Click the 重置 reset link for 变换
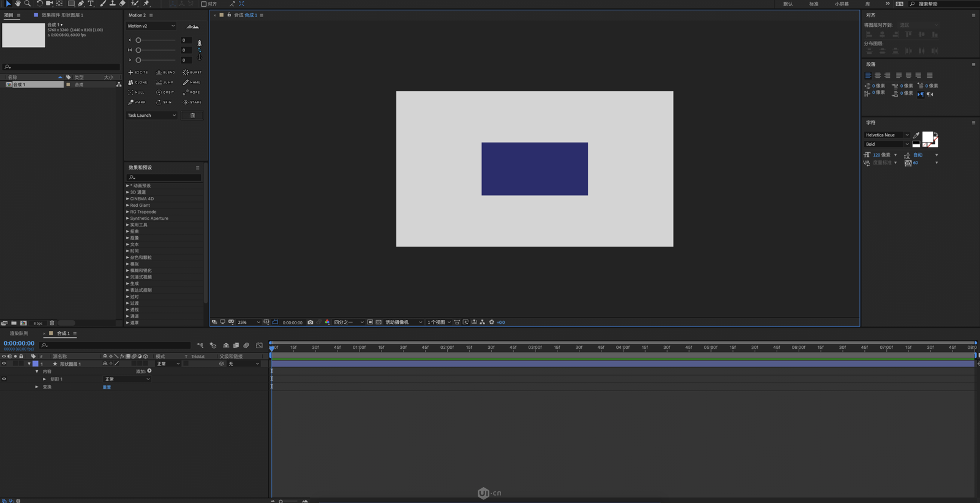 107,387
